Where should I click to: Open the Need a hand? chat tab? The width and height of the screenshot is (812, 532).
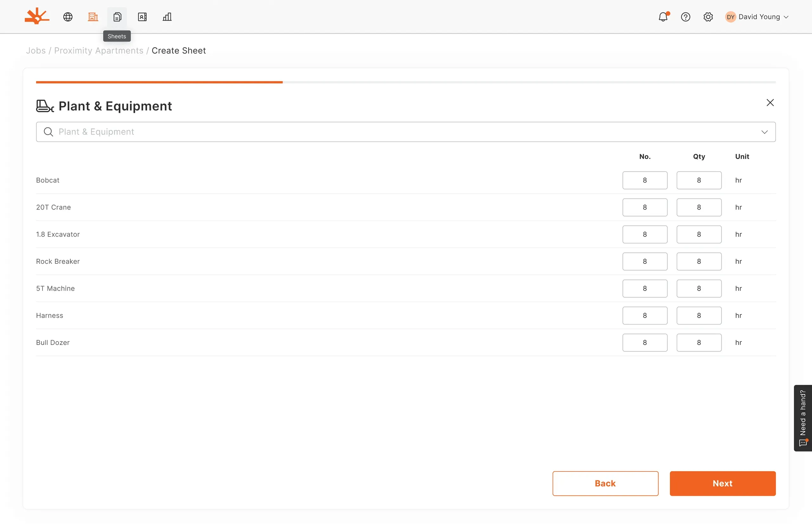point(803,418)
